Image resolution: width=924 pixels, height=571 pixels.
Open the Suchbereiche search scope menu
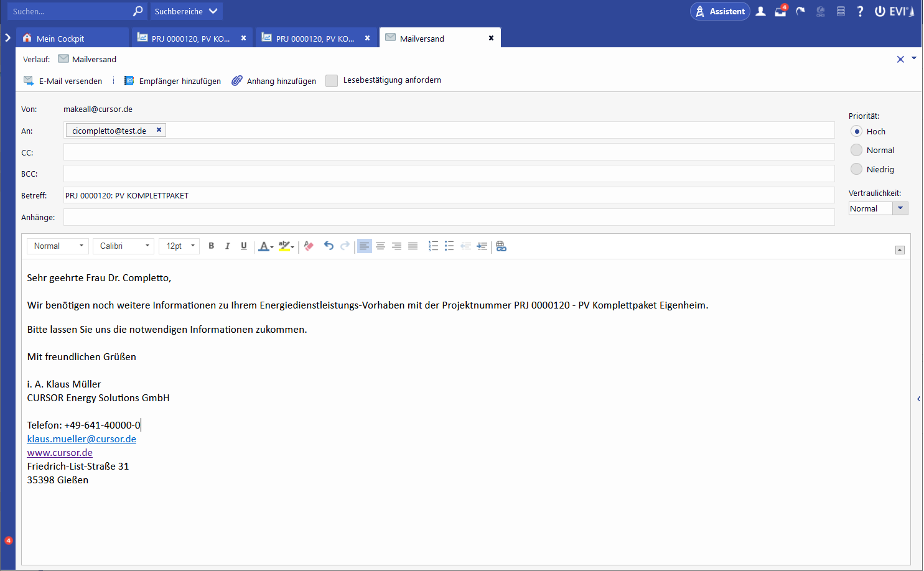[186, 11]
